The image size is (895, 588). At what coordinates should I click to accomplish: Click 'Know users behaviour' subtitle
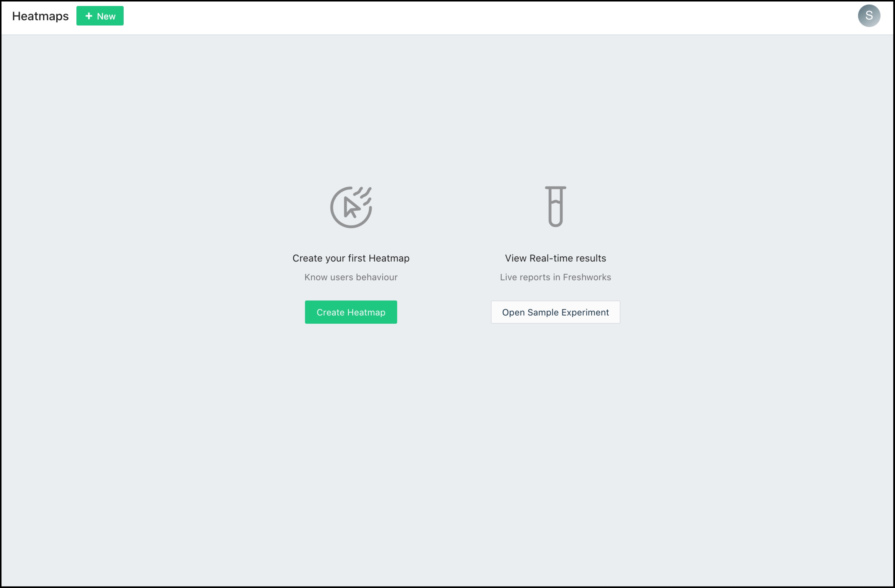coord(350,277)
